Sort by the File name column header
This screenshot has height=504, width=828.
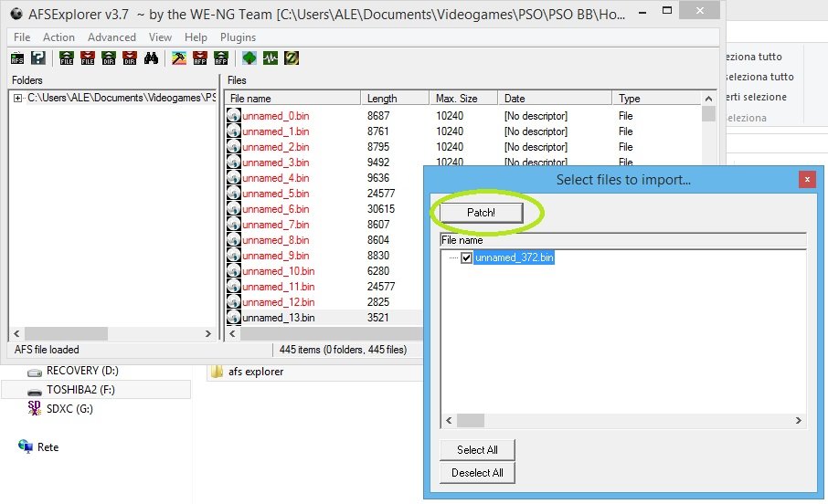(293, 99)
